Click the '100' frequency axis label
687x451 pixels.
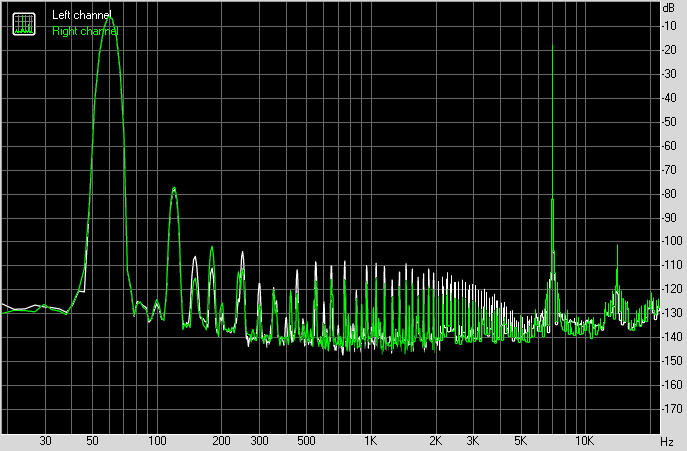coord(157,440)
